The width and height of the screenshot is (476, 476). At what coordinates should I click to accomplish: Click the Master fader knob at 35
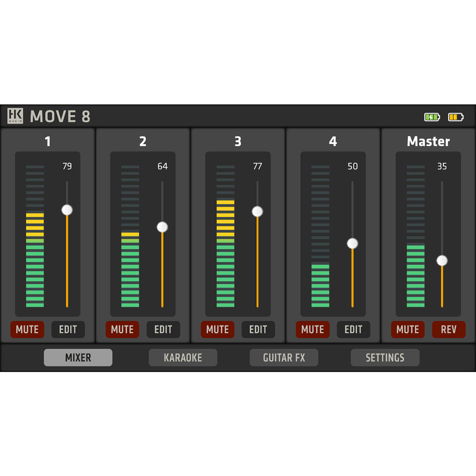pyautogui.click(x=442, y=261)
